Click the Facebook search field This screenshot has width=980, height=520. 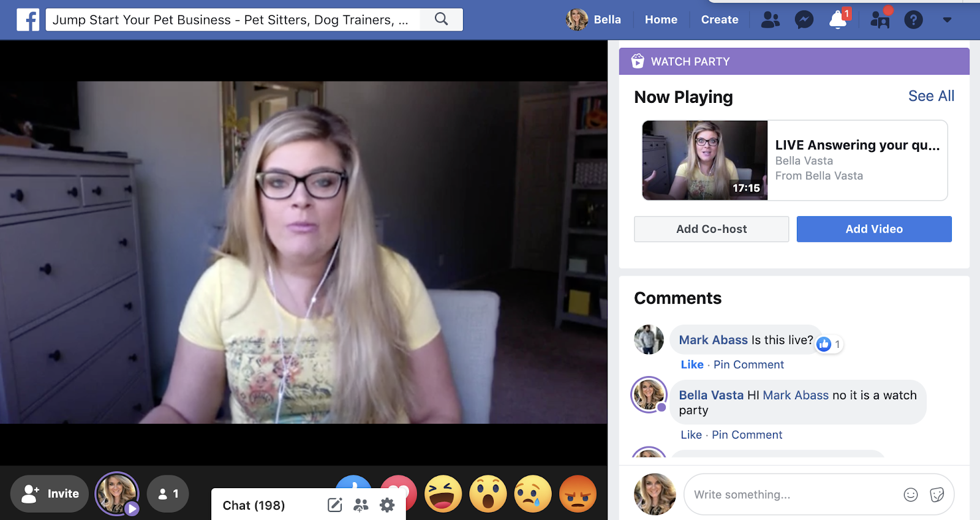point(233,20)
